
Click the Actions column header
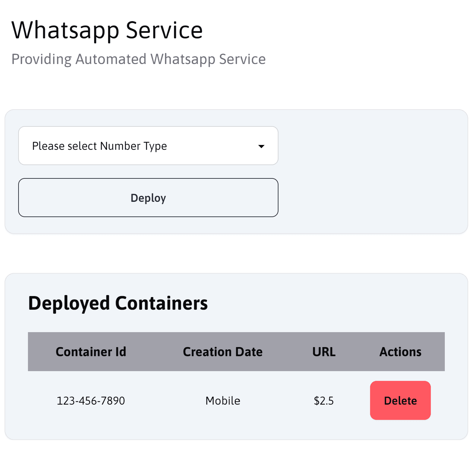[400, 352]
